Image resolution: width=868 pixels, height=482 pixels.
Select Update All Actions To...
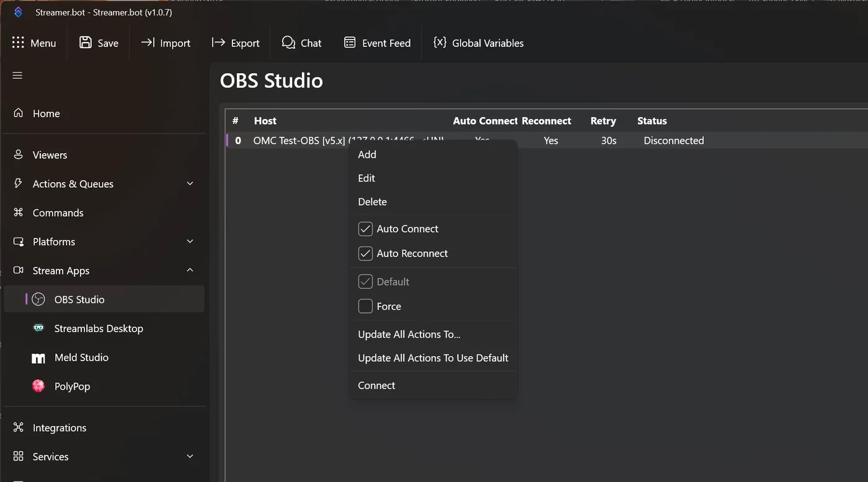coord(409,335)
